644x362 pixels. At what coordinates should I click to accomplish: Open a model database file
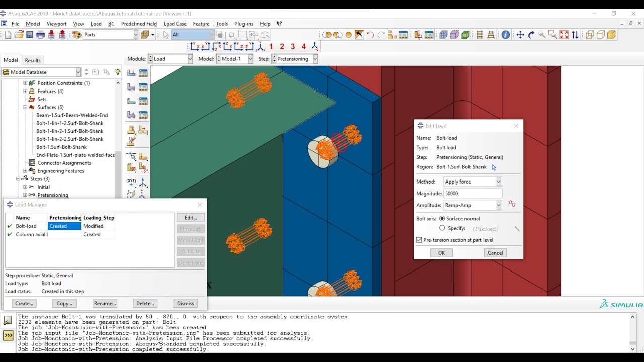19,35
